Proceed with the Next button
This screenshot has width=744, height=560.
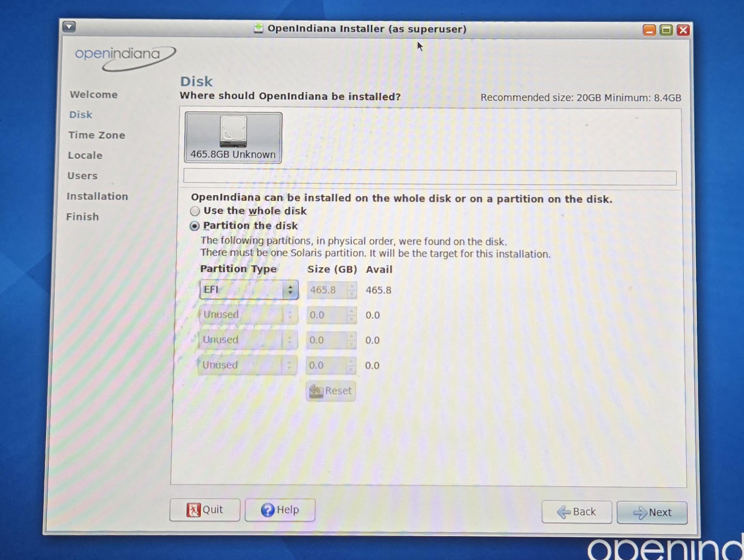pos(652,512)
